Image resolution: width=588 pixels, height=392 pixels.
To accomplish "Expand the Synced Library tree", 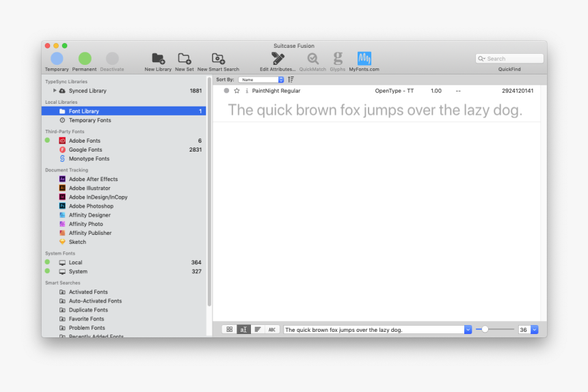I will [x=55, y=91].
